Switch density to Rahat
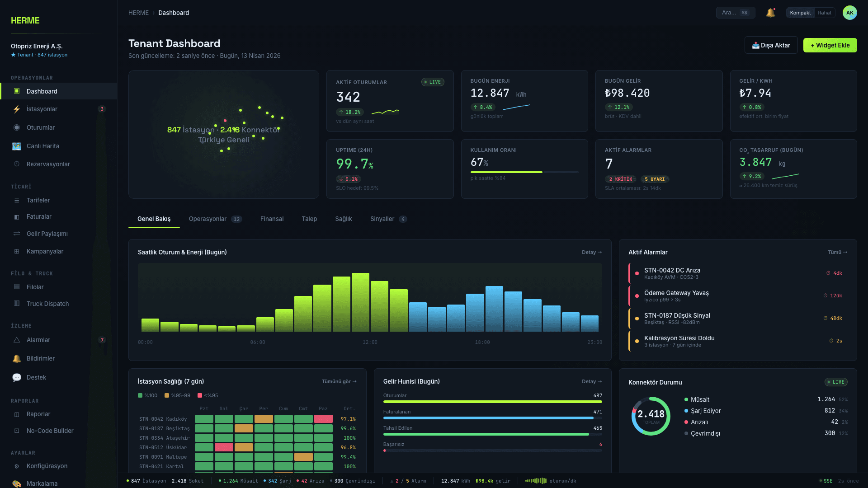Image resolution: width=868 pixels, height=488 pixels. point(824,13)
